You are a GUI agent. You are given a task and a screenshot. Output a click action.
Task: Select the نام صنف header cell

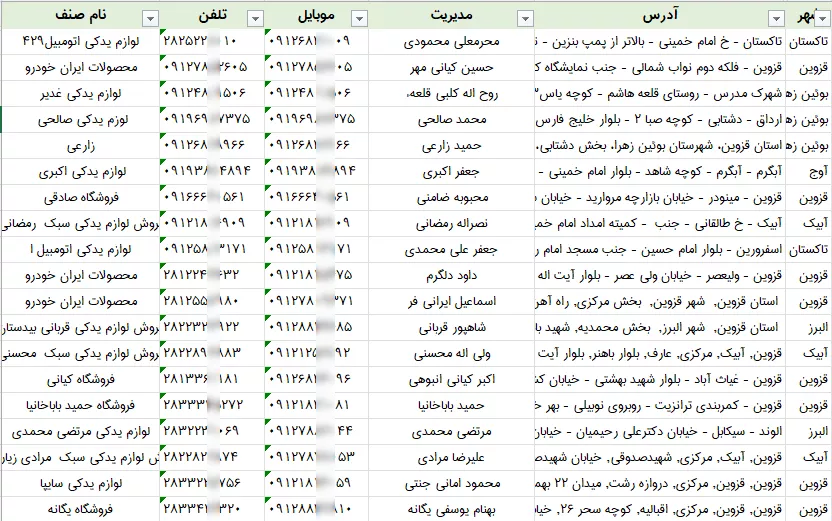pos(80,15)
